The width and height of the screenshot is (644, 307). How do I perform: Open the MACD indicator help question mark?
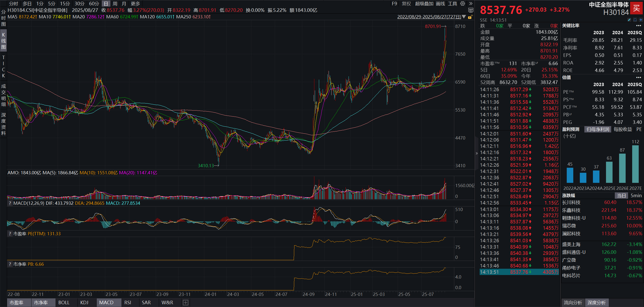click(x=10, y=203)
